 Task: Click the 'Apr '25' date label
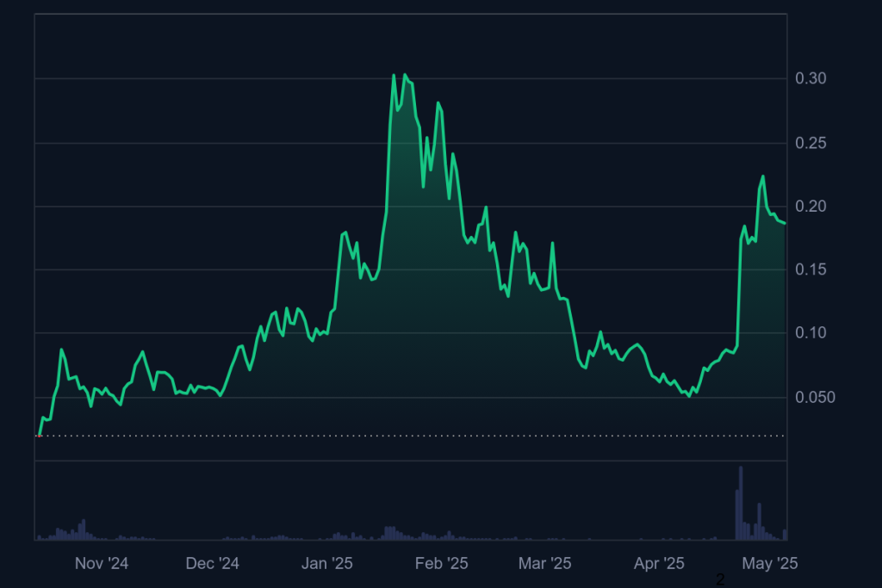[659, 563]
